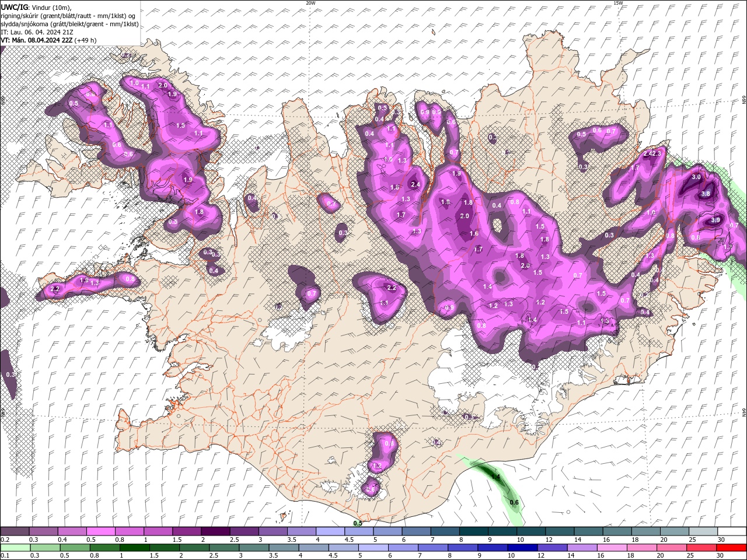Image resolution: width=747 pixels, height=560 pixels.
Task: Click the '0.3' value in the western sea patch
Action: tap(11, 374)
